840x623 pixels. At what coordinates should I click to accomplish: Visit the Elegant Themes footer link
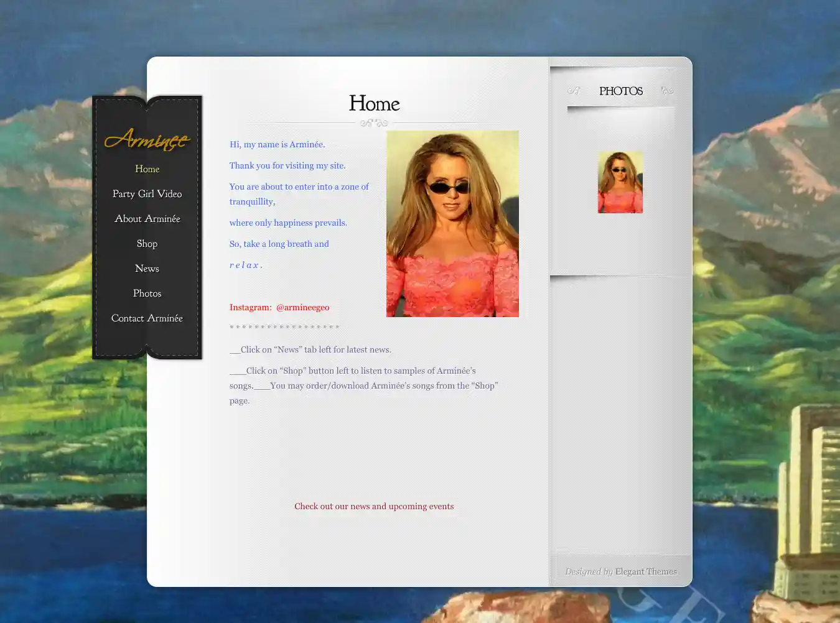point(645,571)
